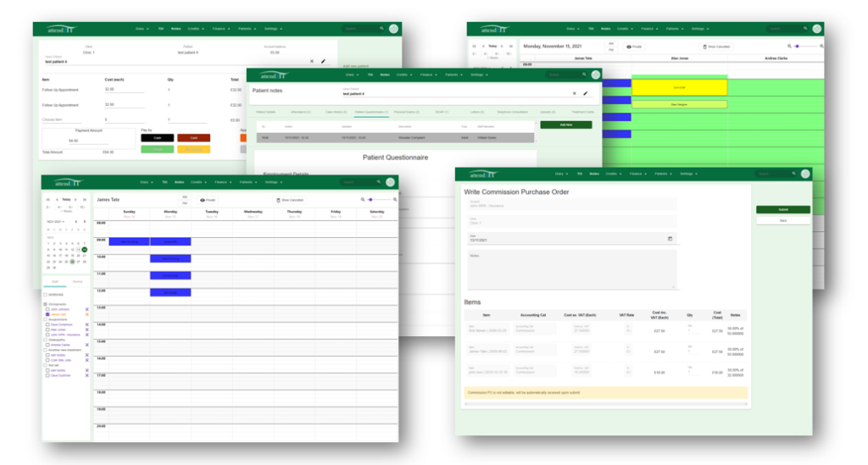
Task: Open the NOV 2021 month selector dropdown
Action: point(56,222)
